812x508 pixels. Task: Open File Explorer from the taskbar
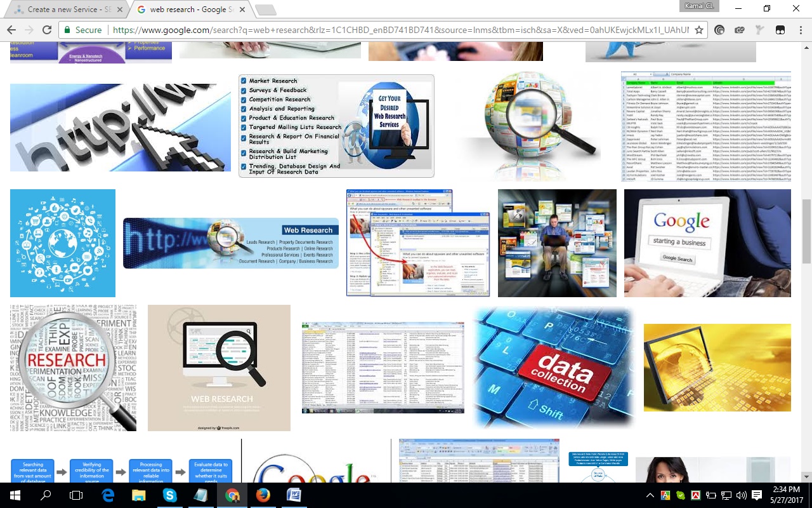[138, 495]
